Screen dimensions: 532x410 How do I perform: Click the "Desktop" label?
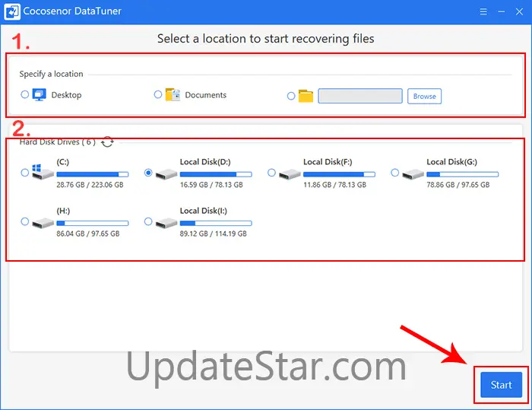[x=67, y=95]
